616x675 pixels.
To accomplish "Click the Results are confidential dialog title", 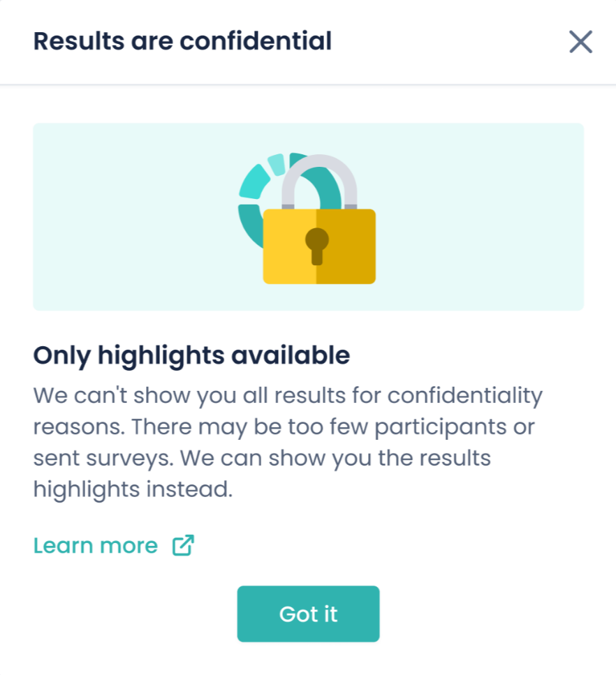I will (183, 41).
